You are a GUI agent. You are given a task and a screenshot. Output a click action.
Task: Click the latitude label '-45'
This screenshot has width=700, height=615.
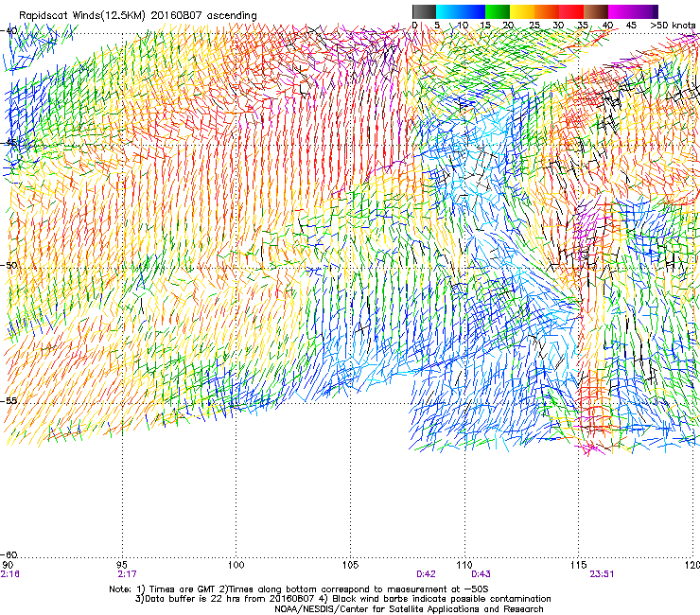[x=9, y=144]
